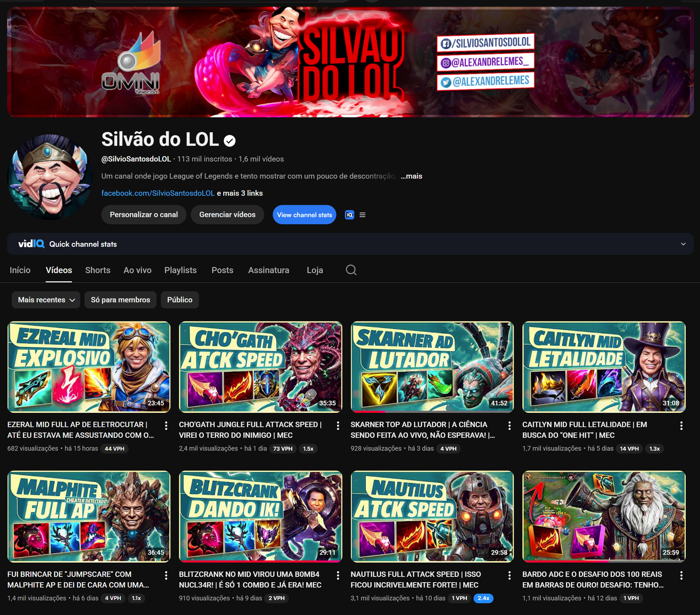This screenshot has height=615, width=700.
Task: Click the 44 VPH badge on Ezreal video
Action: 115,449
